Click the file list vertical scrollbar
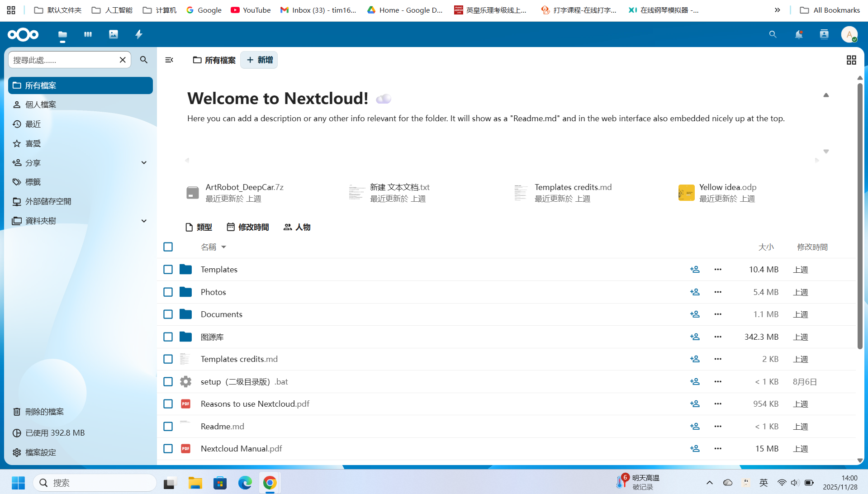The height and width of the screenshot is (494, 868). coord(859,215)
